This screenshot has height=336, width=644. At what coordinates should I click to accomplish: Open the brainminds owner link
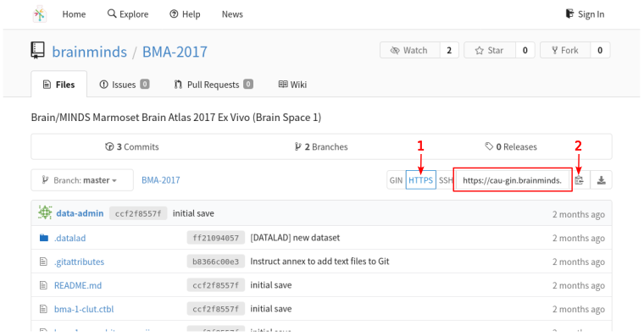90,52
